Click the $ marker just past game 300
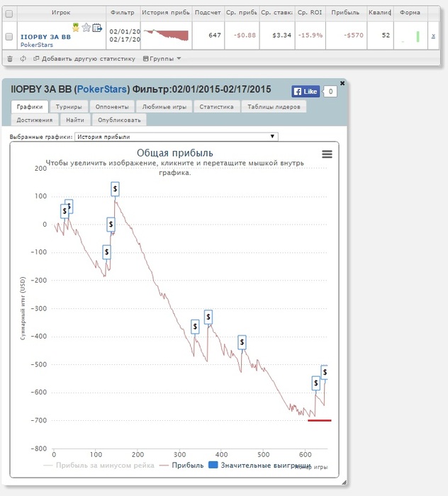448x496 pixels. tap(195, 327)
